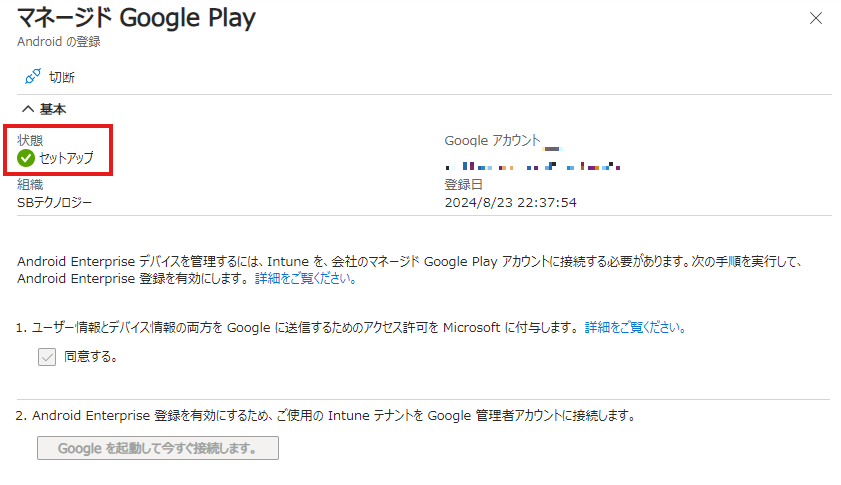Collapse the 基本 section chevron
The image size is (841, 485).
pyautogui.click(x=27, y=109)
